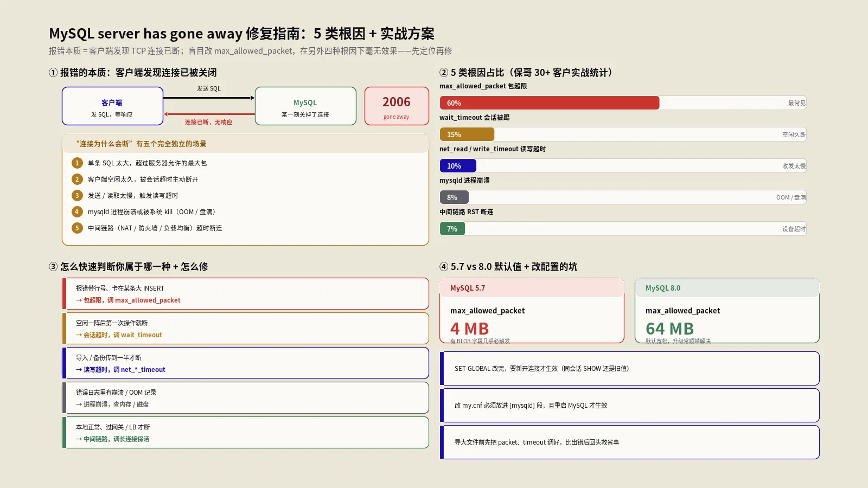Click the 'MySQL 8.0' card header
Viewport: 868px width, 488px height.
[727, 288]
